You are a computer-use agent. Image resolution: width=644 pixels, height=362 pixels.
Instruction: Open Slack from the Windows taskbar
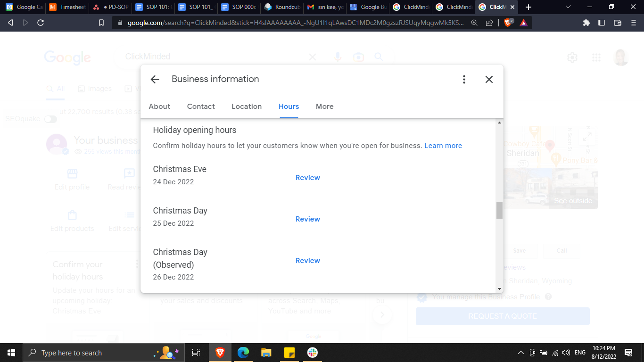(312, 353)
